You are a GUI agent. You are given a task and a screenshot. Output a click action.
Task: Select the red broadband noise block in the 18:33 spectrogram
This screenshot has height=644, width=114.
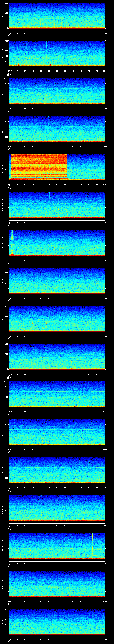[x=39, y=167]
